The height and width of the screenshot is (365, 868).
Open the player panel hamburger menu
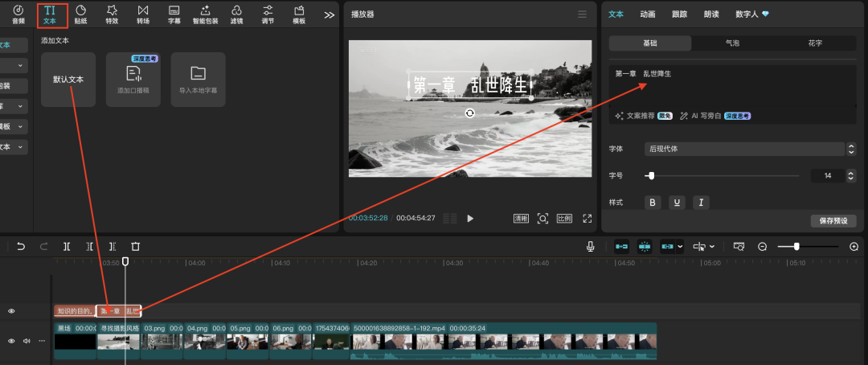click(x=582, y=14)
